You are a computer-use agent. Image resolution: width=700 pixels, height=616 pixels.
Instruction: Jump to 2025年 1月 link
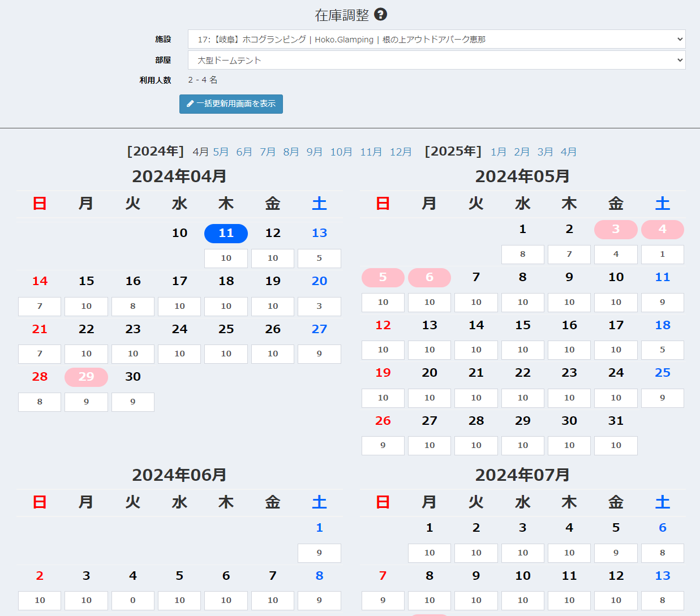click(x=499, y=152)
